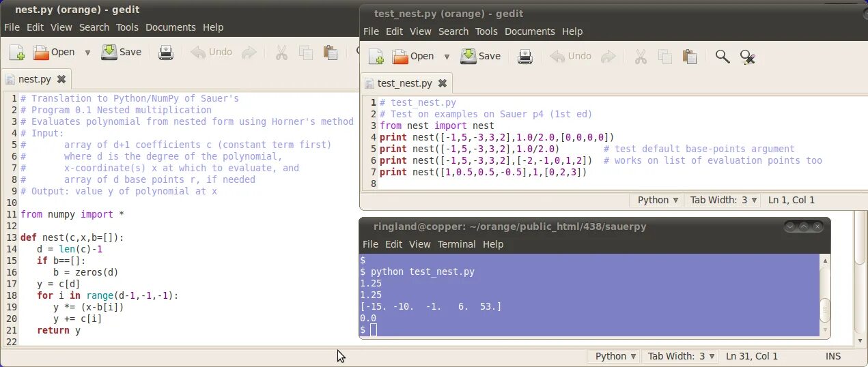Click Cut scissors icon in nest.py window
Image resolution: width=868 pixels, height=367 pixels.
[281, 53]
